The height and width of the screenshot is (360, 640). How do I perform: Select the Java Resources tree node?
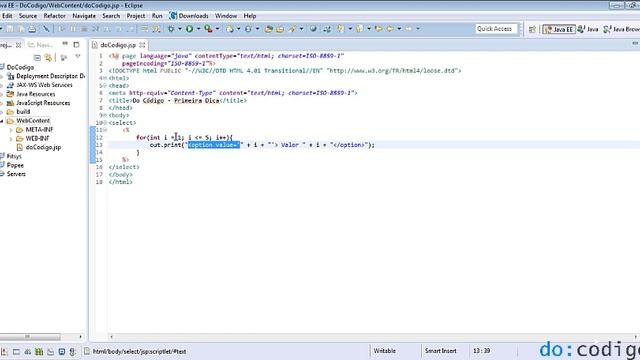coord(36,94)
